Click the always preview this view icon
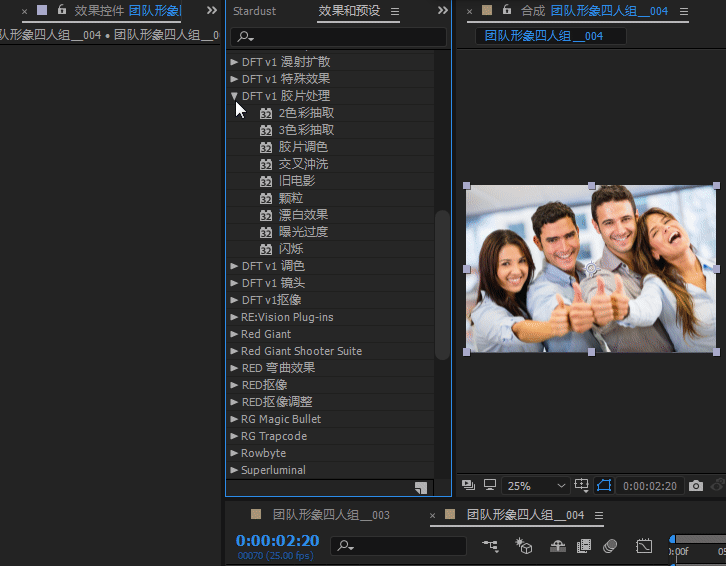The height and width of the screenshot is (566, 726). tap(468, 486)
